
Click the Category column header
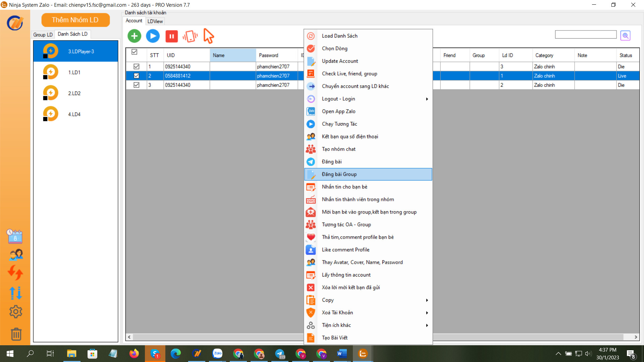(x=553, y=55)
